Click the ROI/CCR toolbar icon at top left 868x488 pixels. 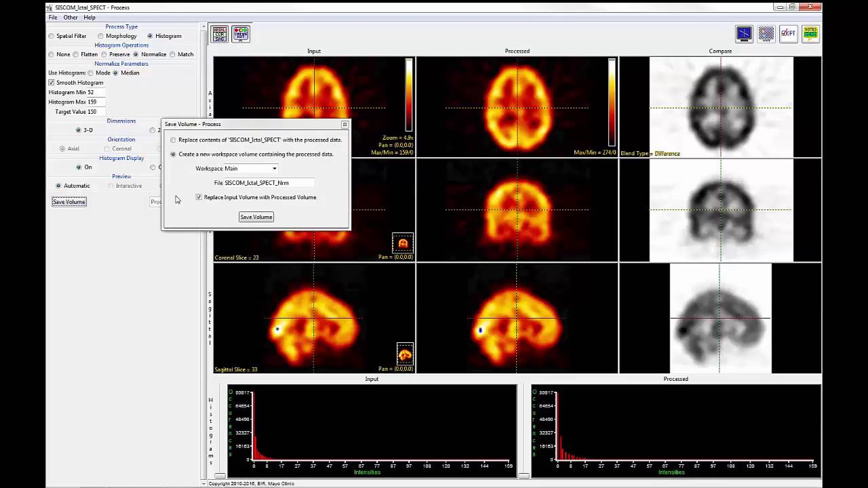click(220, 34)
